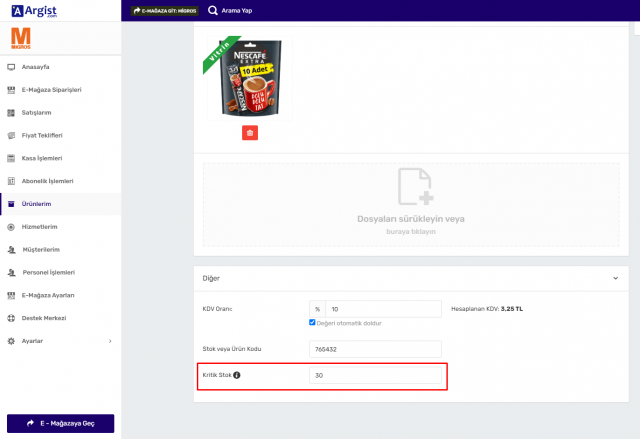Click the Kritik Stok input field
Viewport: 640px width, 439px height.
tap(375, 376)
